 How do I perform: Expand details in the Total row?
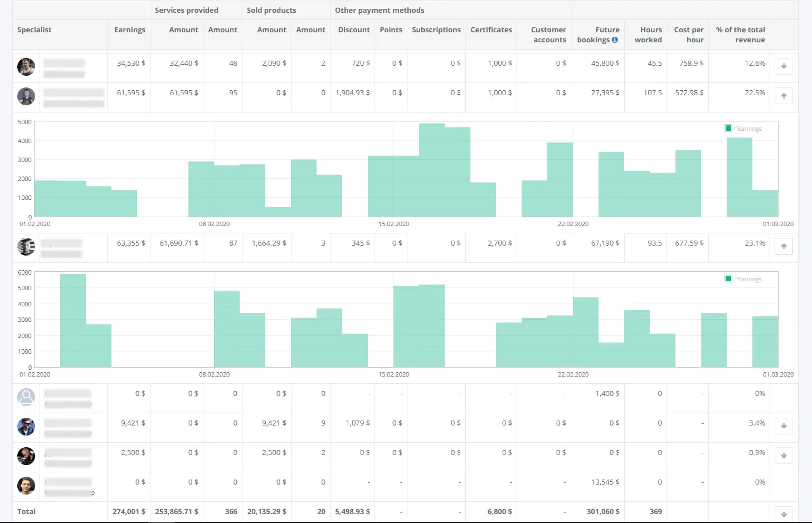(x=784, y=514)
